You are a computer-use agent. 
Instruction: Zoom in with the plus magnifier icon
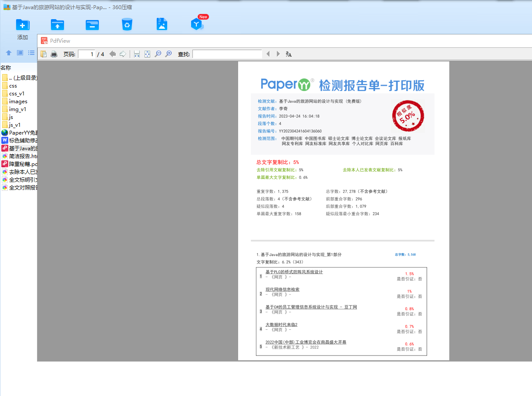[168, 54]
